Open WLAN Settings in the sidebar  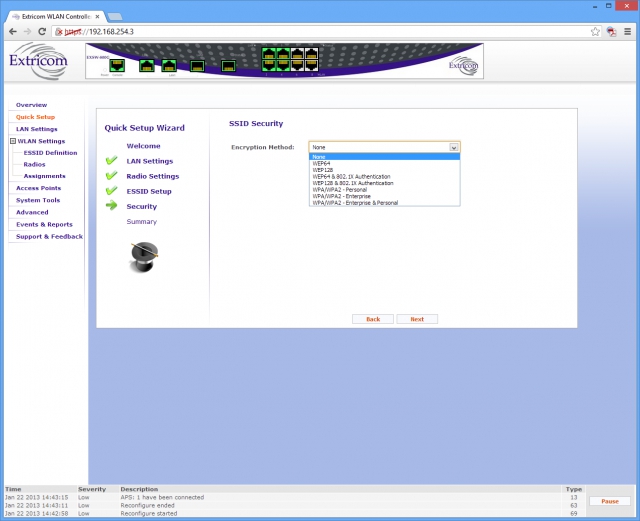[41, 141]
